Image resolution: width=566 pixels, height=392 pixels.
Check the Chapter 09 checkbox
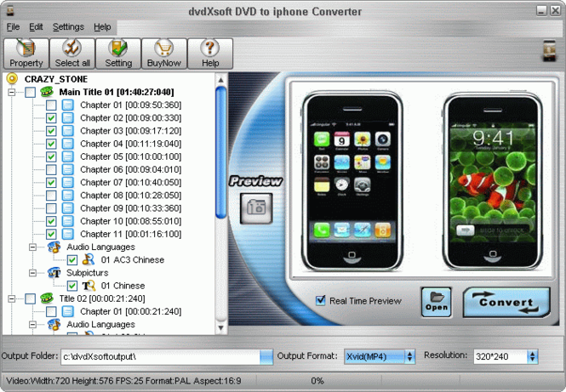click(x=51, y=208)
